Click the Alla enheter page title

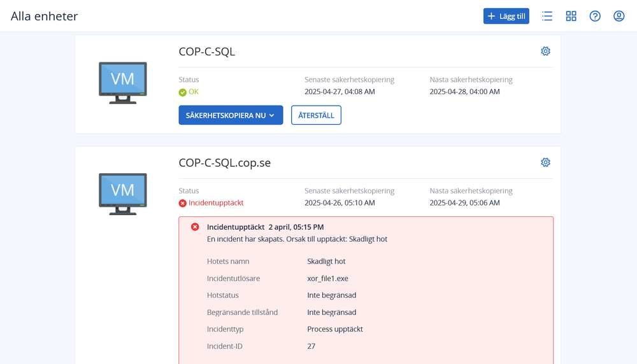[x=45, y=17]
